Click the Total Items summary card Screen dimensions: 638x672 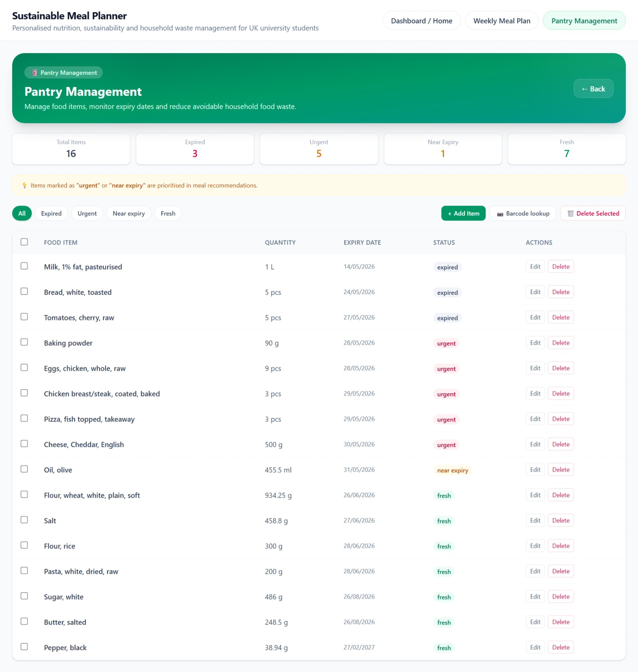(x=71, y=149)
